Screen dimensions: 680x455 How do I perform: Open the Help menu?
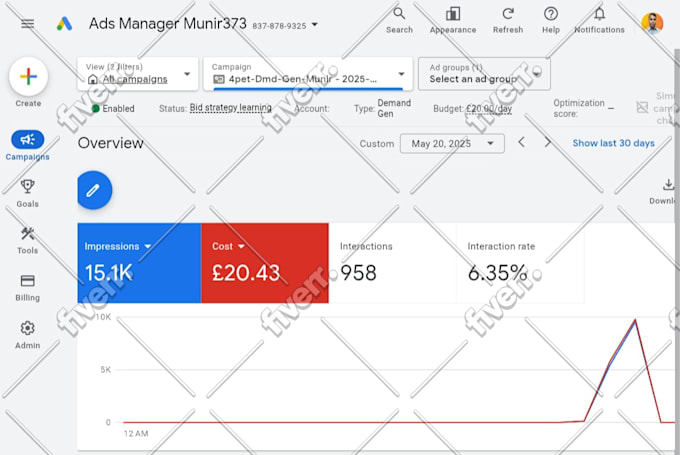551,20
